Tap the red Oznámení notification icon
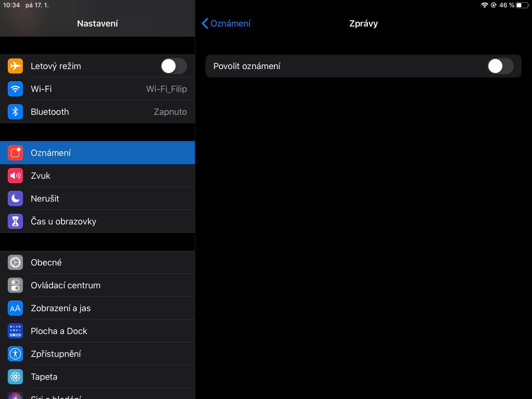This screenshot has width=532, height=399. [x=15, y=153]
